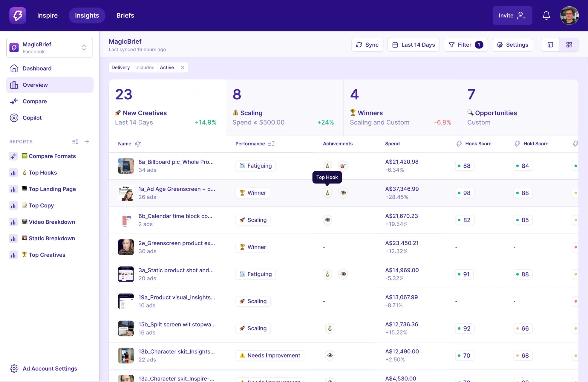Viewport: 588px width, 382px height.
Task: Open the Last 14 Days date picker
Action: click(413, 45)
